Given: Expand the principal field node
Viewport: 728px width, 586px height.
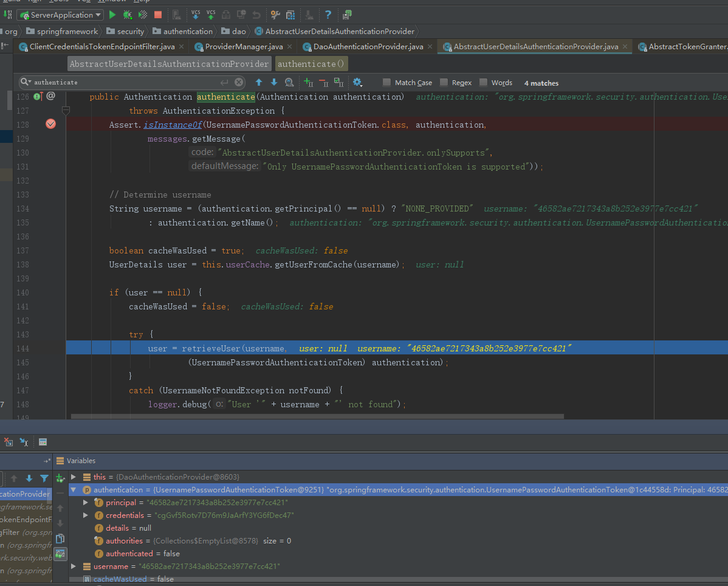Looking at the screenshot, I should pos(86,503).
